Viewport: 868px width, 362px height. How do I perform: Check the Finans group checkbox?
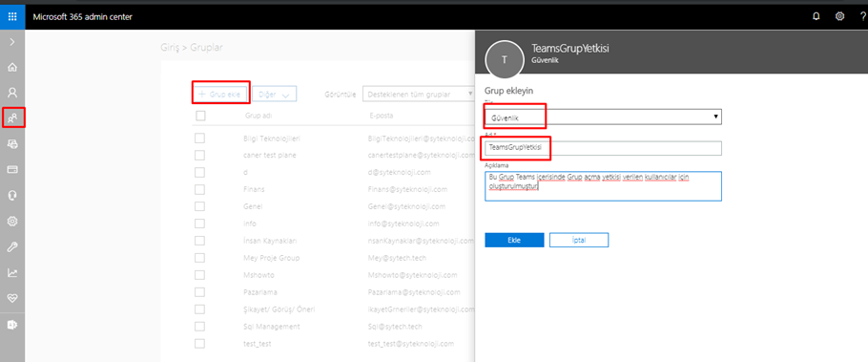click(200, 189)
